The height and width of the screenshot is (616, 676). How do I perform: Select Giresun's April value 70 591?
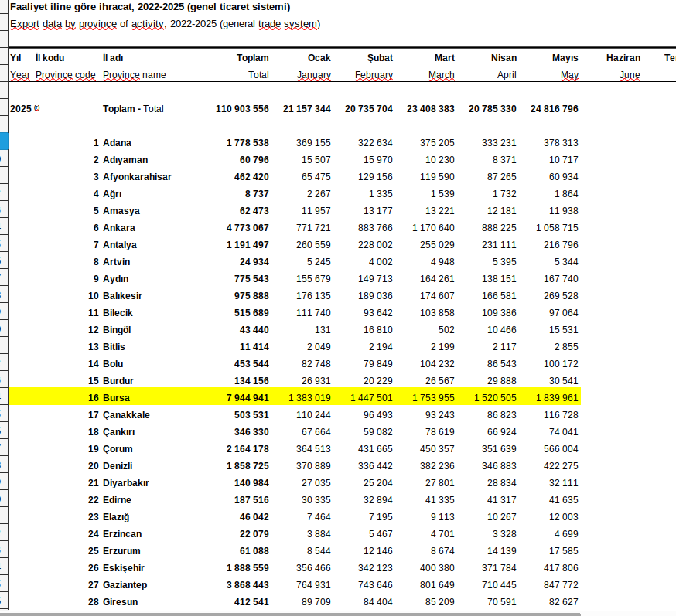(499, 602)
